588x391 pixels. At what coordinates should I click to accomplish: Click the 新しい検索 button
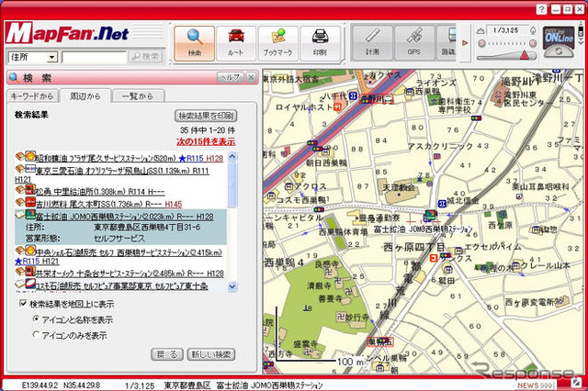[x=210, y=354]
